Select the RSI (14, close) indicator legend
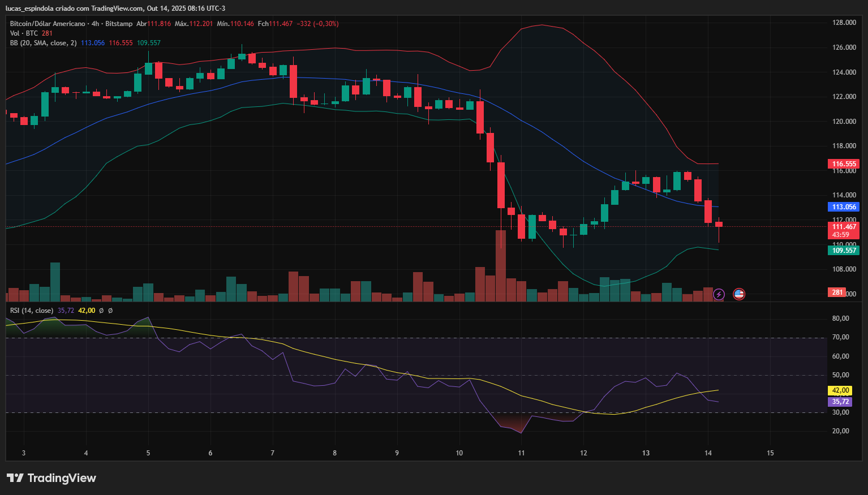This screenshot has width=868, height=495. click(x=32, y=311)
